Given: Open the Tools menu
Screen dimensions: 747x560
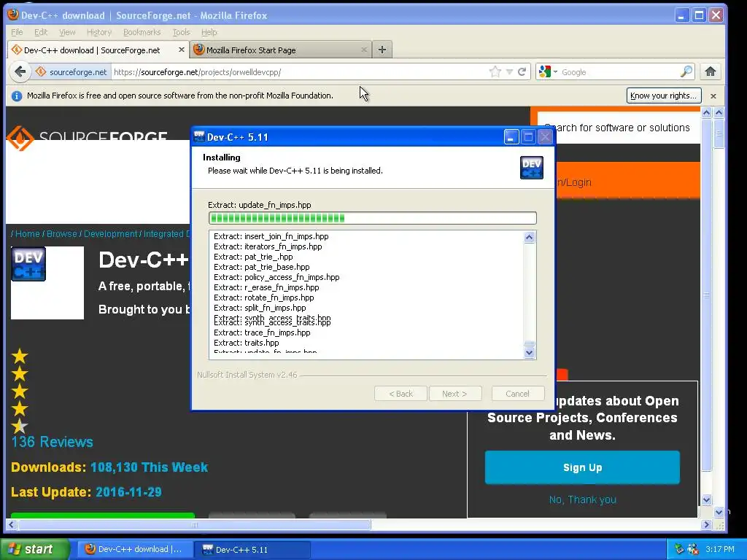Looking at the screenshot, I should [181, 32].
